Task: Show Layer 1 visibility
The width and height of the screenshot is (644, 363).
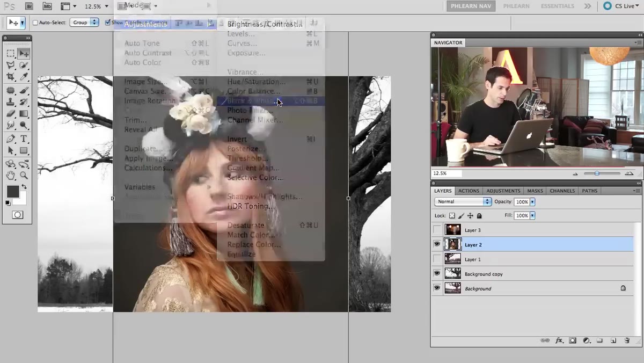Action: point(437,259)
